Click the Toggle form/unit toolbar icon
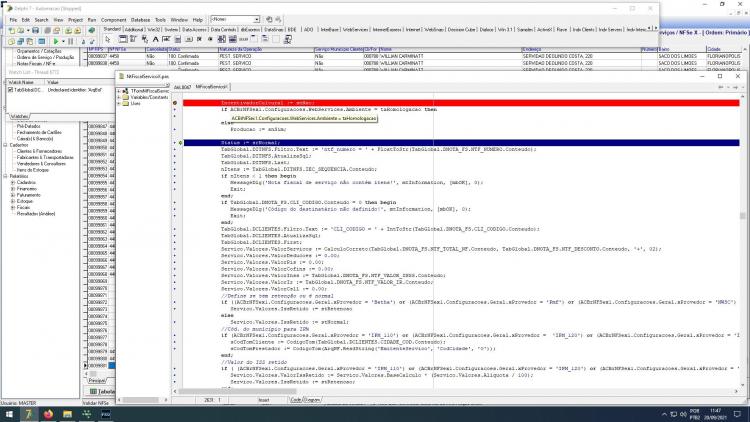The width and height of the screenshot is (750, 422). [29, 42]
